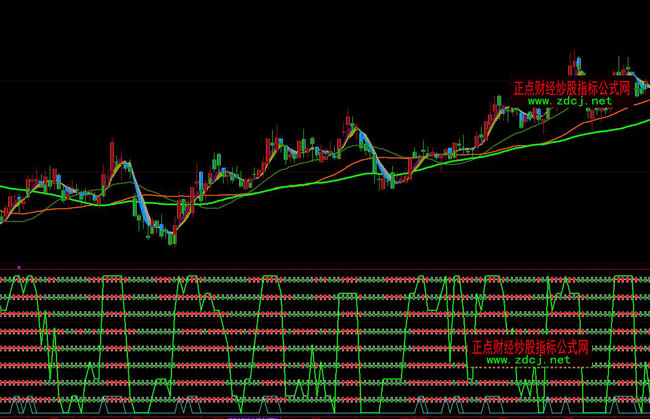The image size is (650, 419).
Task: Click the upper red Chinese watermark title
Action: (x=573, y=88)
